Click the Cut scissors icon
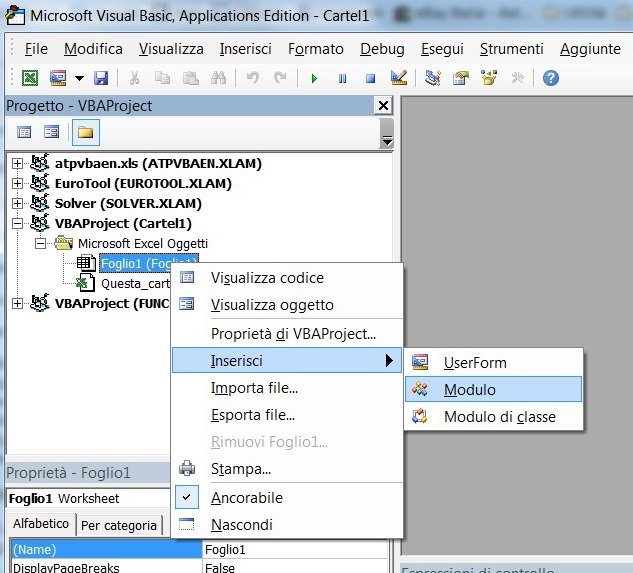This screenshot has height=573, width=633. pos(134,78)
